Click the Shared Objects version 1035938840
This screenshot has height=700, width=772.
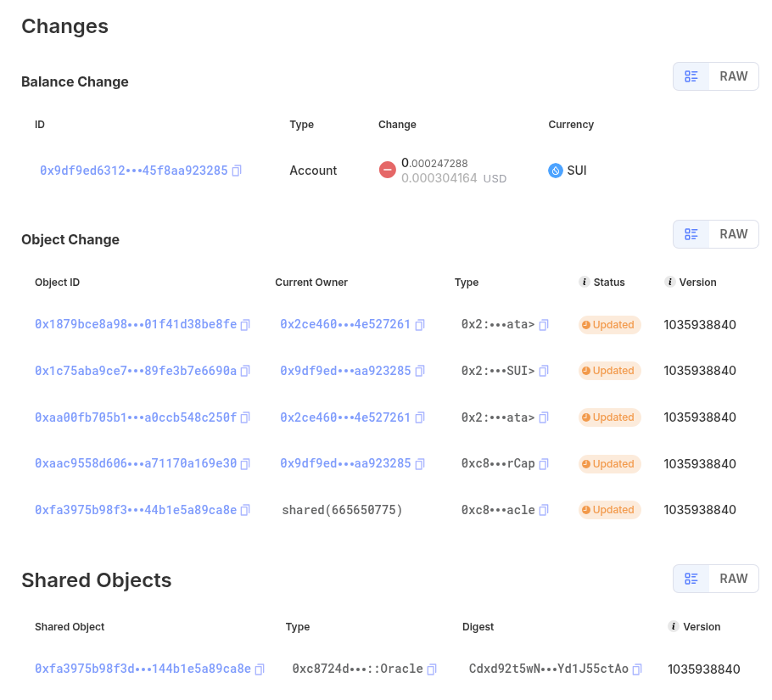[x=704, y=669]
